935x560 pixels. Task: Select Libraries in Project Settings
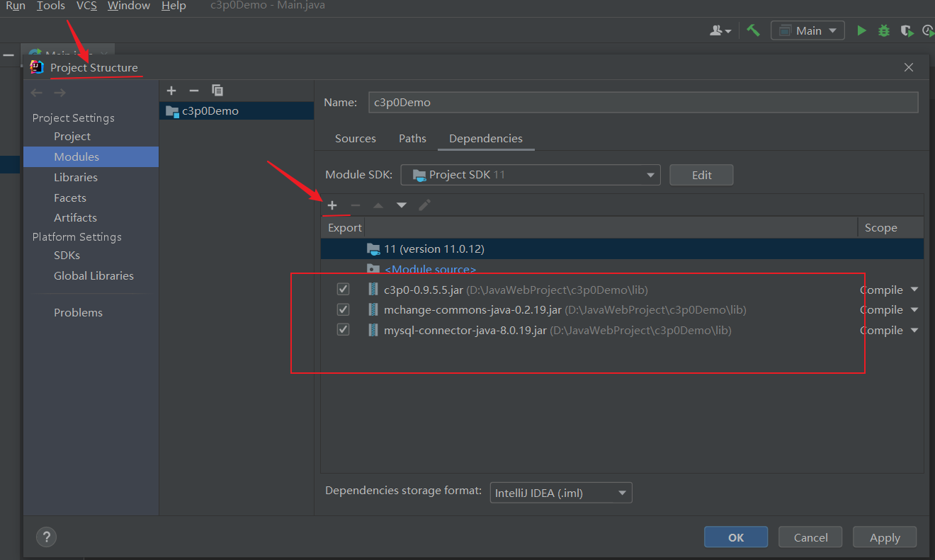(76, 177)
